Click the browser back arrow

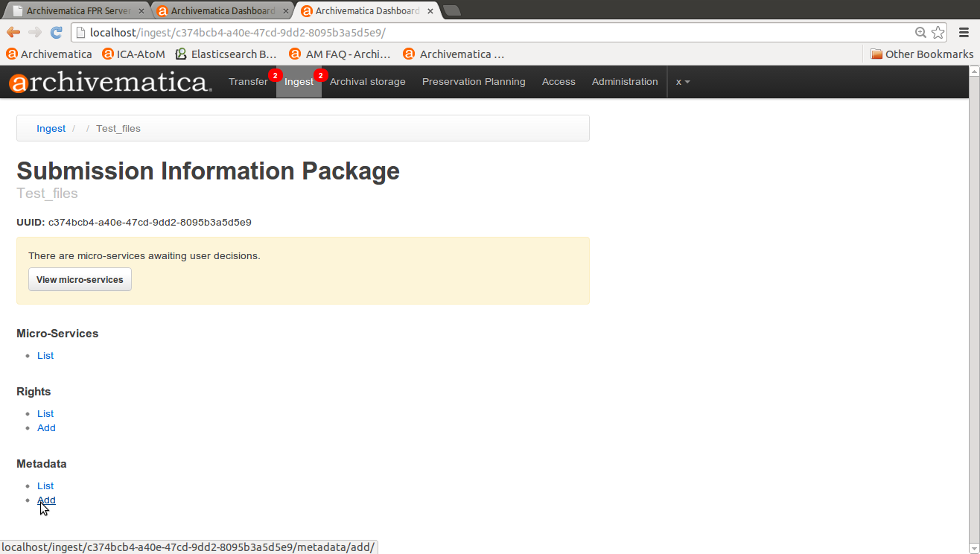[13, 32]
